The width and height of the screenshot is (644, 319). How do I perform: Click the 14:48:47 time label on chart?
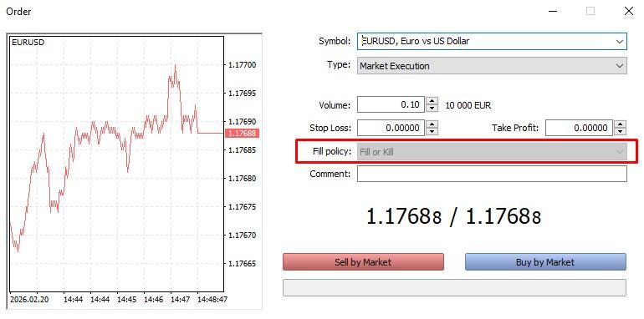coord(212,300)
